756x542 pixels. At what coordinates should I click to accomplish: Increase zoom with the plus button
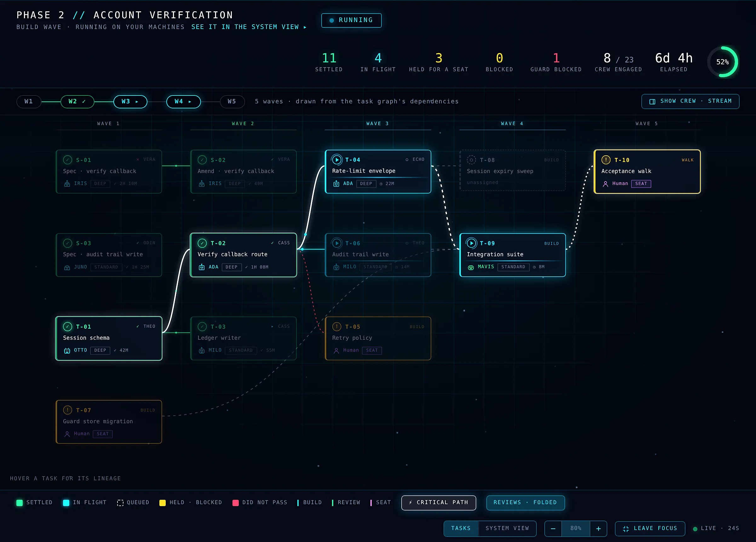tap(598, 529)
